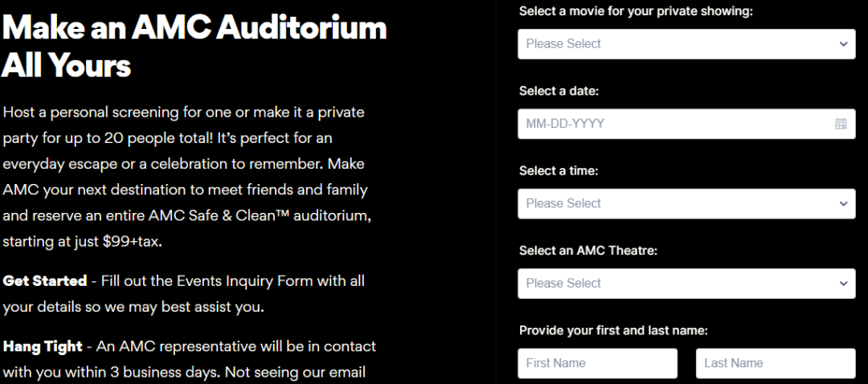Click the chevron arrow of the time dropdown
Image resolution: width=868 pixels, height=384 pixels.
843,203
